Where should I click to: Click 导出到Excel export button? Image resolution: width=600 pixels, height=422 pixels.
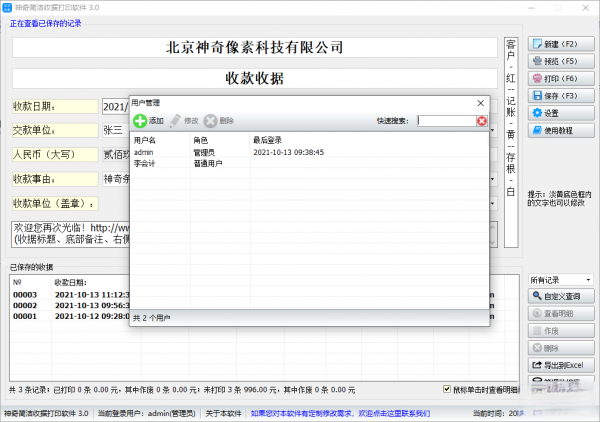coord(561,365)
